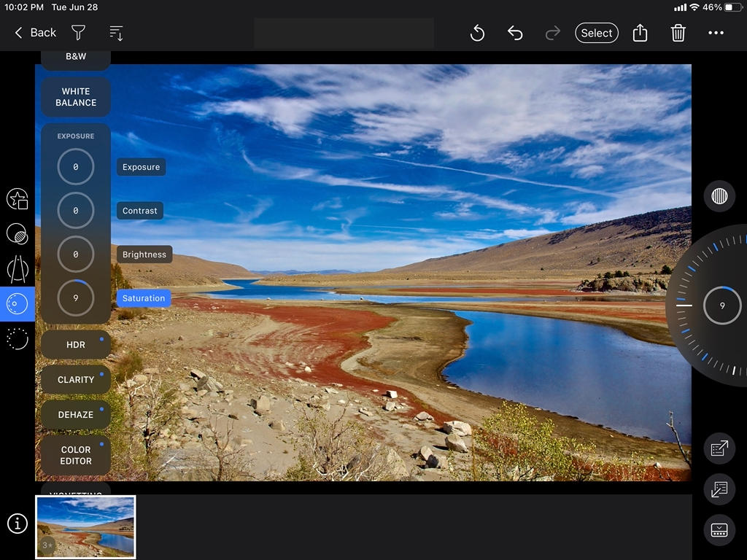Select the Crop and Perspective tool
The height and width of the screenshot is (560, 747).
18,268
